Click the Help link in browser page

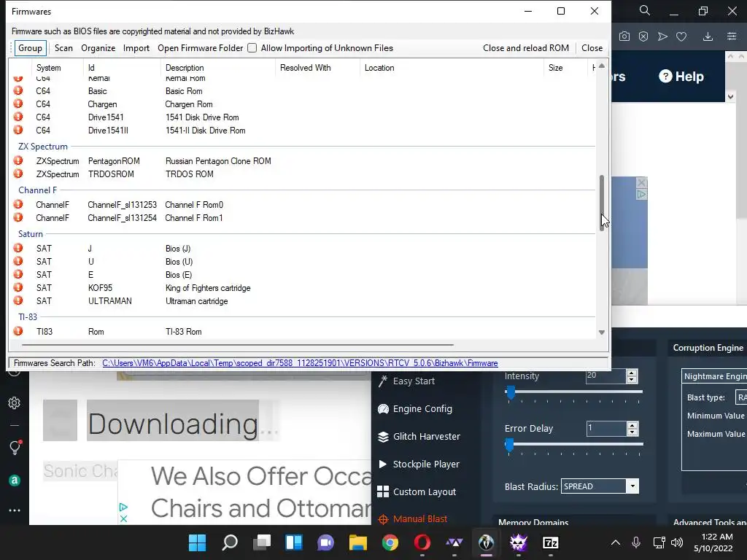coord(681,77)
